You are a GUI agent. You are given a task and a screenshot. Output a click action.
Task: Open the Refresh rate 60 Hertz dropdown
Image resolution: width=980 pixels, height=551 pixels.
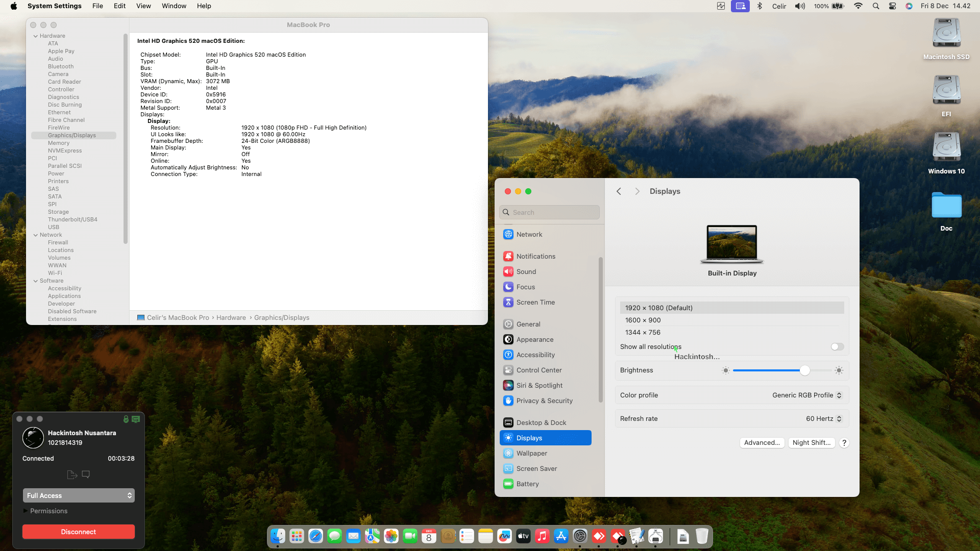coord(823,418)
